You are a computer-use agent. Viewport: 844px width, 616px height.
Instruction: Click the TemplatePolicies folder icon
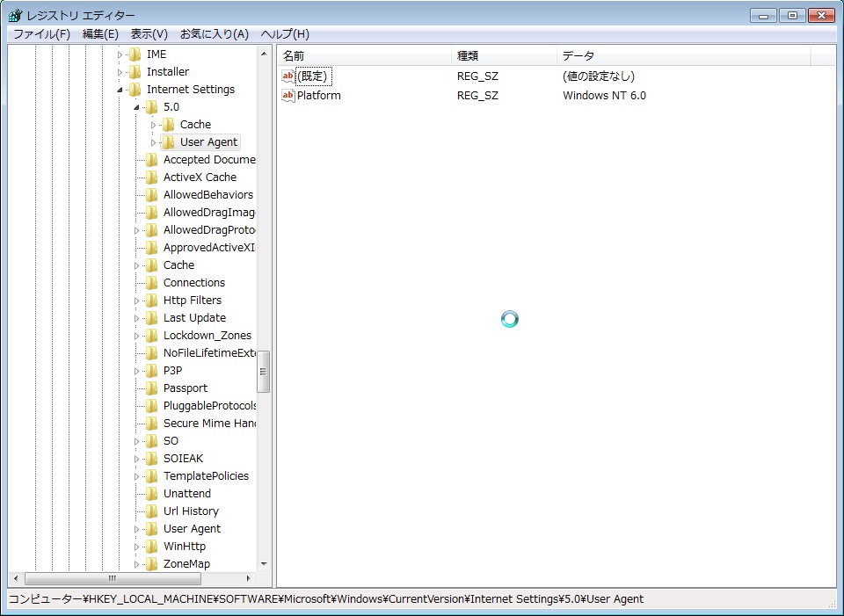coord(151,476)
